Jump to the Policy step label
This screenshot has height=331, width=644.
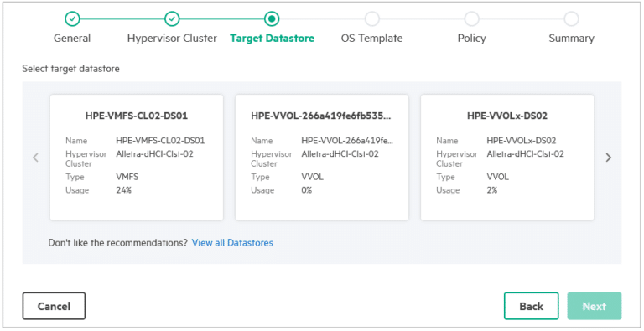click(x=471, y=39)
